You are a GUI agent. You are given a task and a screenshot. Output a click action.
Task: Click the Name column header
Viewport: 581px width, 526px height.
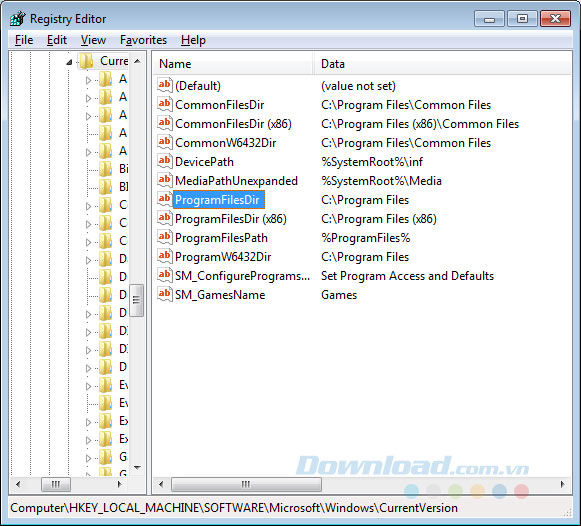233,64
